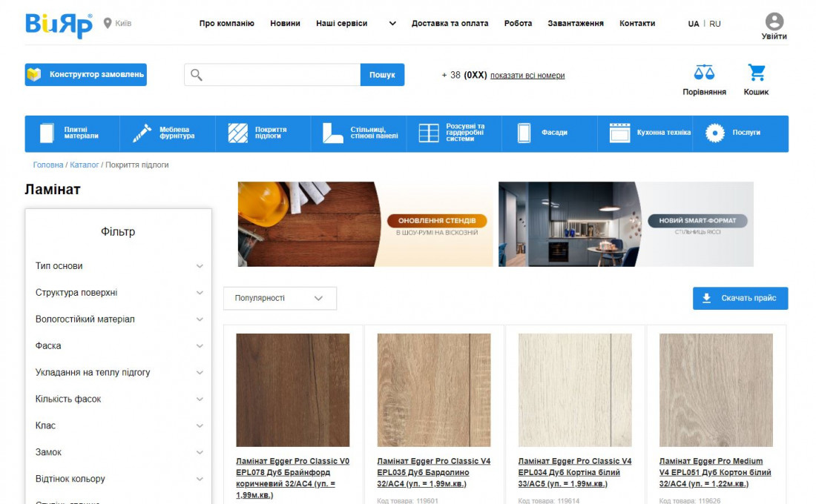The image size is (816, 504).
Task: Open the Послуги gear icon
Action: click(x=715, y=133)
